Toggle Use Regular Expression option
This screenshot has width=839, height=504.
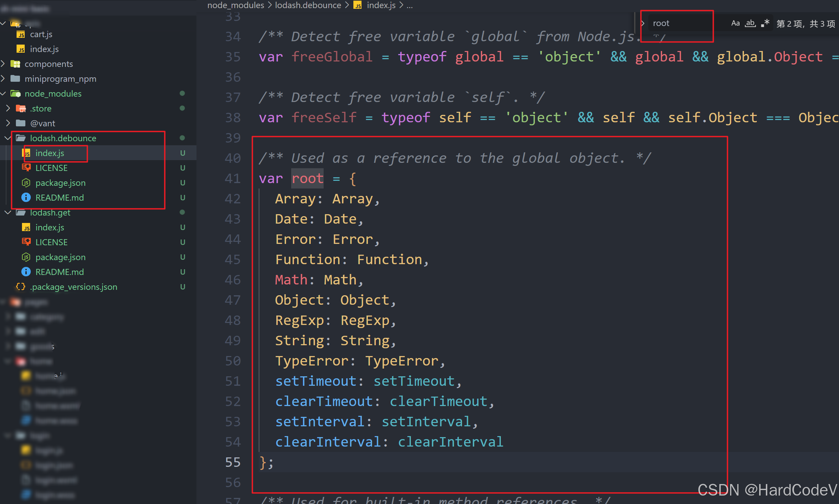tap(765, 23)
